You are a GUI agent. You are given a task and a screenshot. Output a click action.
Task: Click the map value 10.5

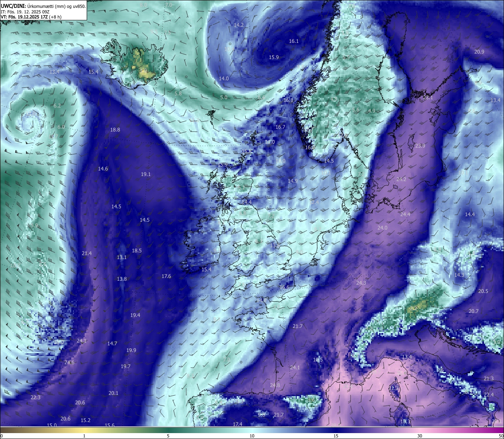coord(318,359)
